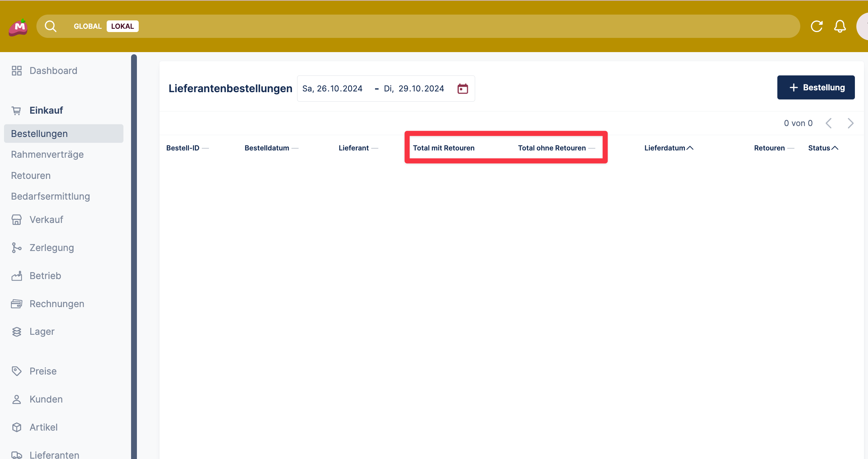Screen dimensions: 868x459
Task: Click the start date Sa, 26.10.2024 field
Action: click(x=332, y=89)
